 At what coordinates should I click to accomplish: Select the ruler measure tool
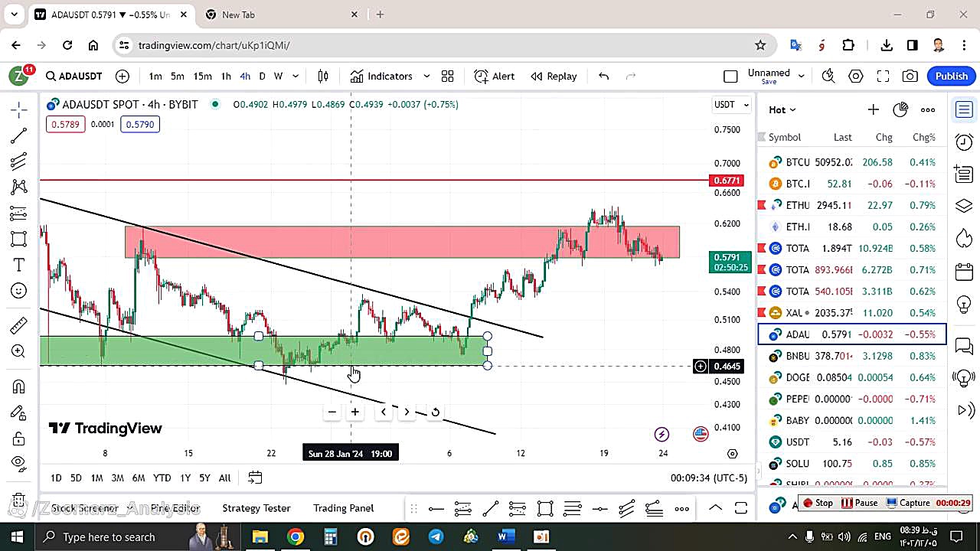[19, 326]
